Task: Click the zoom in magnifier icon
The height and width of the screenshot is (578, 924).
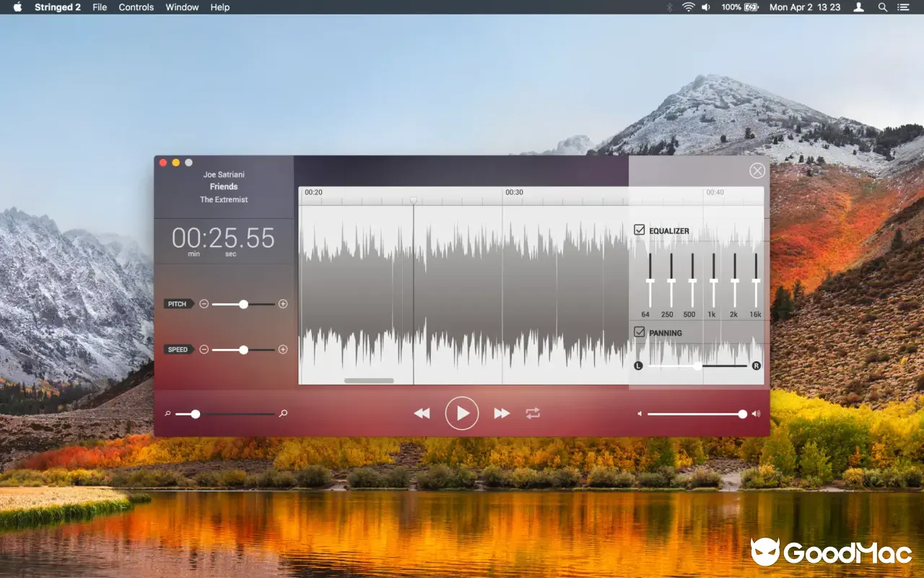Action: click(284, 414)
